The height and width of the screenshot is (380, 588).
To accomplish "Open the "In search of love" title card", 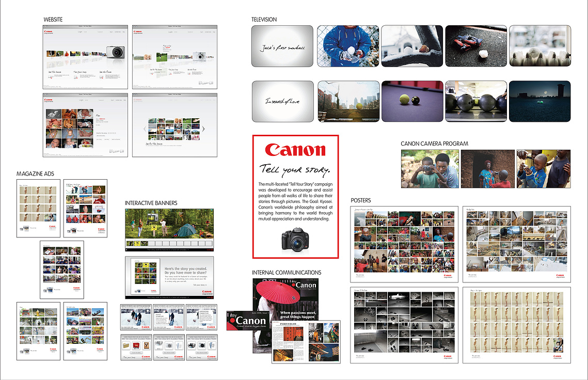I will pyautogui.click(x=283, y=101).
